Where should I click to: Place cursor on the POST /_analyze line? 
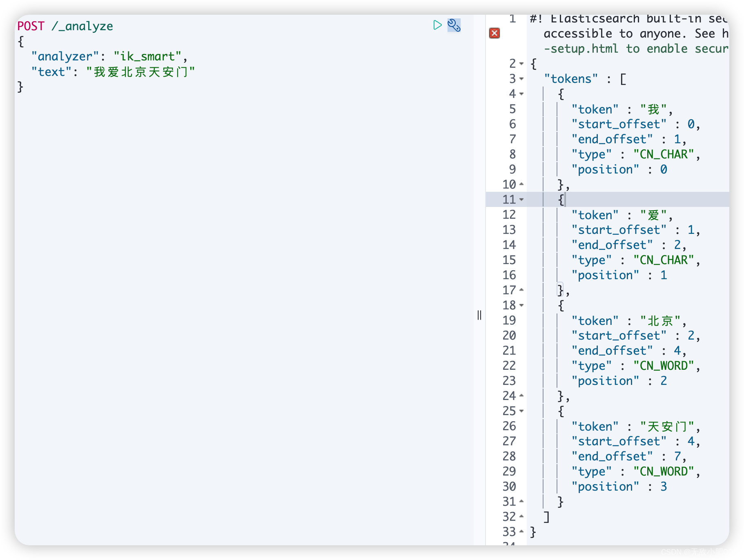[x=65, y=26]
